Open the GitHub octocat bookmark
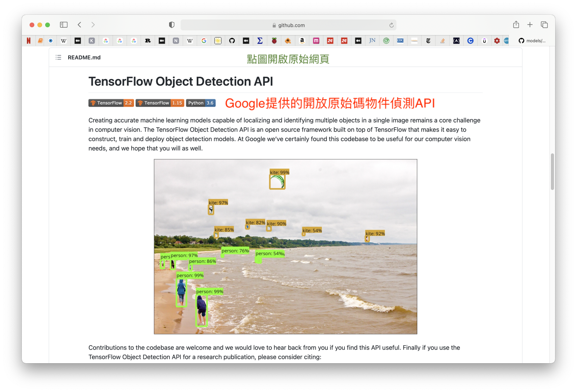Image resolution: width=577 pixels, height=392 pixels. (x=232, y=40)
